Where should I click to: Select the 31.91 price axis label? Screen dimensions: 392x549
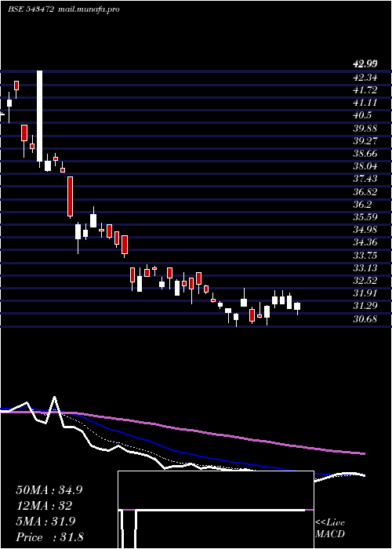(x=365, y=293)
